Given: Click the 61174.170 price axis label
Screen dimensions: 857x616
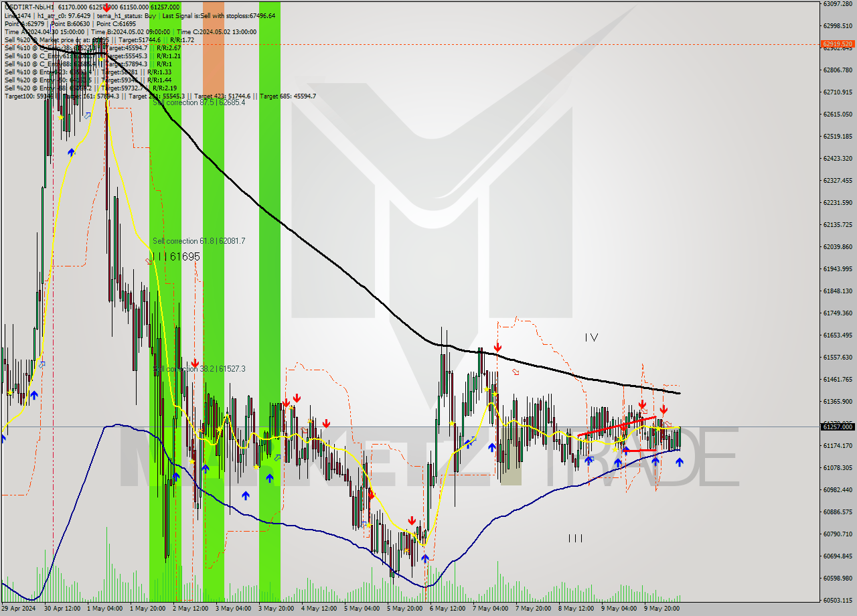Looking at the screenshot, I should tap(838, 445).
